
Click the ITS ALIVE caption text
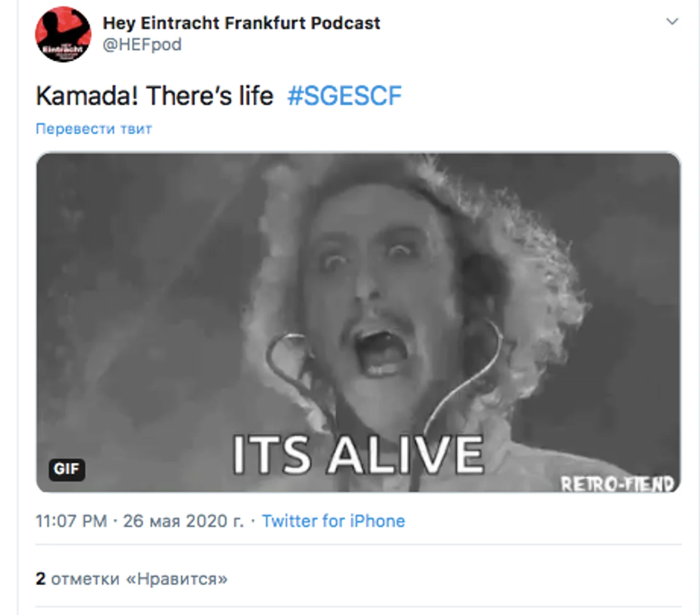(x=358, y=454)
